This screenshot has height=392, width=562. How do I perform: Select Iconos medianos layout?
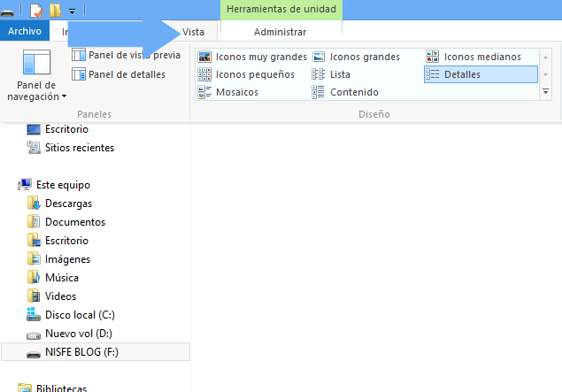pyautogui.click(x=473, y=57)
